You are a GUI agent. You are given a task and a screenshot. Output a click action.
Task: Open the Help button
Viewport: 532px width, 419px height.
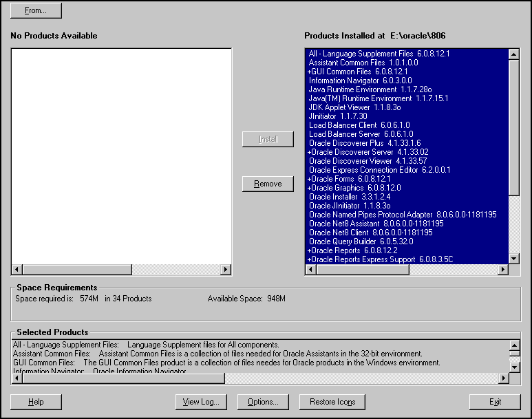(36, 402)
